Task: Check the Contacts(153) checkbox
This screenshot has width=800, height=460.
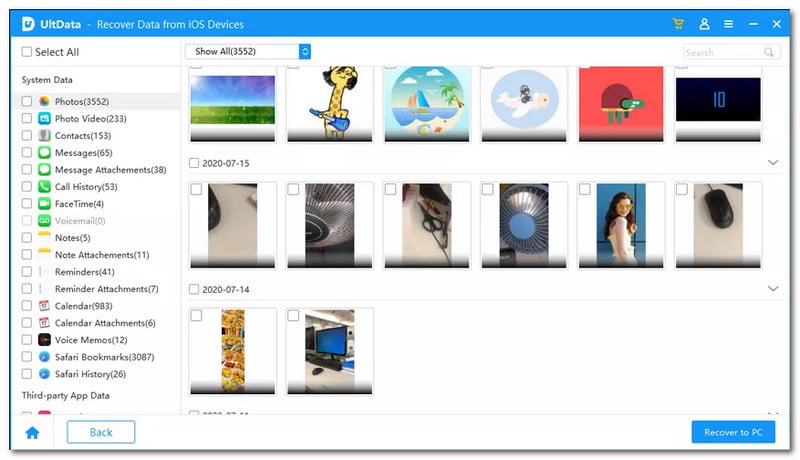Action: coord(27,136)
